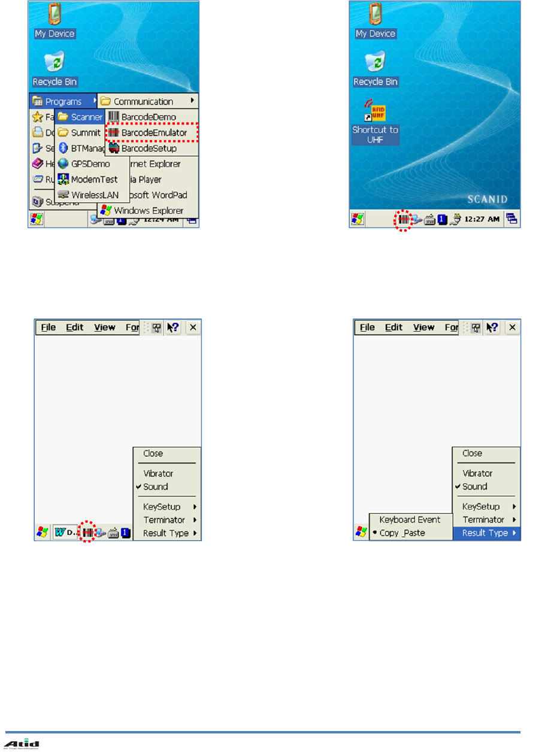Expand the Communication submenu arrow
560x752 pixels.
192,101
